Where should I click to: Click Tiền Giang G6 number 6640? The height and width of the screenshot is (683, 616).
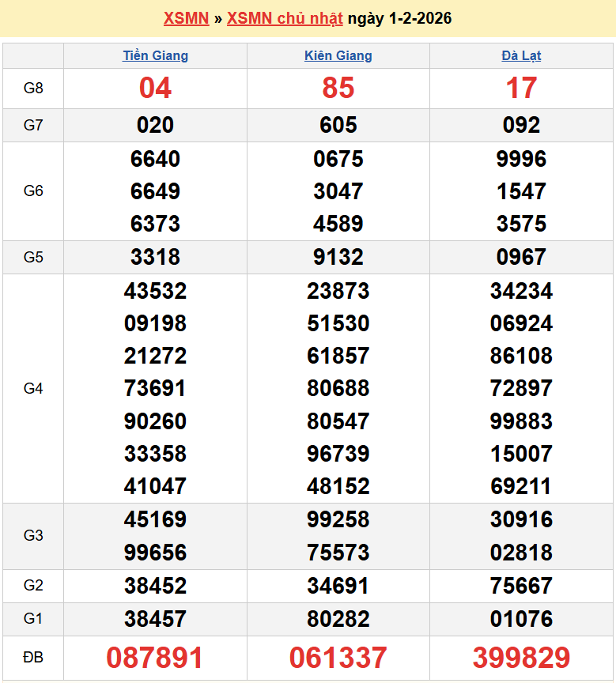(x=155, y=159)
